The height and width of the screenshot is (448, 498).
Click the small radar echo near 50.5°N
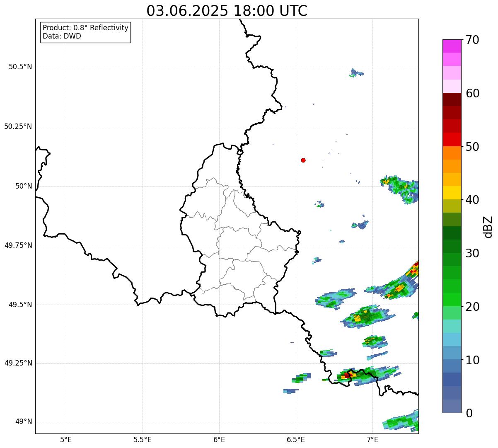point(356,73)
